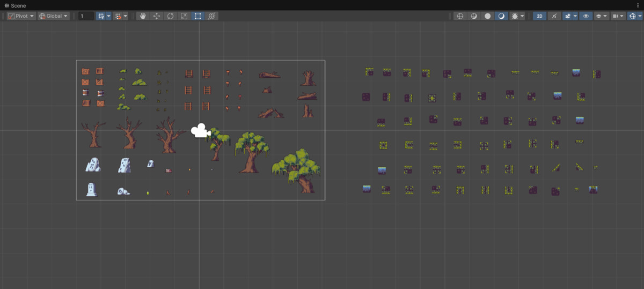Switch to Shaded draw mode
The image size is (644, 289).
[501, 16]
